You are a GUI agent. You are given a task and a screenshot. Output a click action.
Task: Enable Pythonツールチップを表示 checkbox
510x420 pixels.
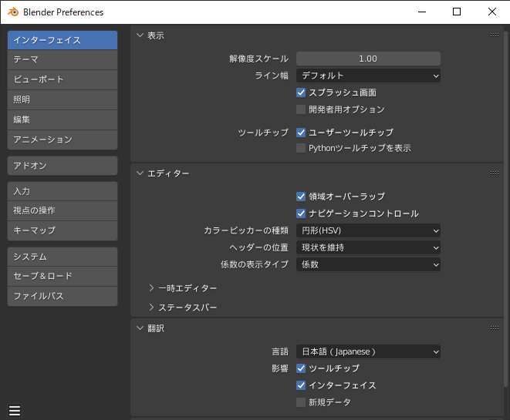(x=302, y=148)
